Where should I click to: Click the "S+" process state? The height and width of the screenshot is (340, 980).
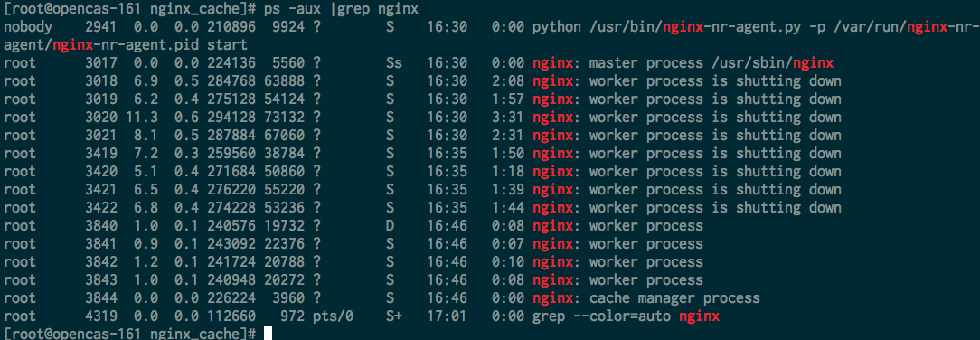[394, 316]
